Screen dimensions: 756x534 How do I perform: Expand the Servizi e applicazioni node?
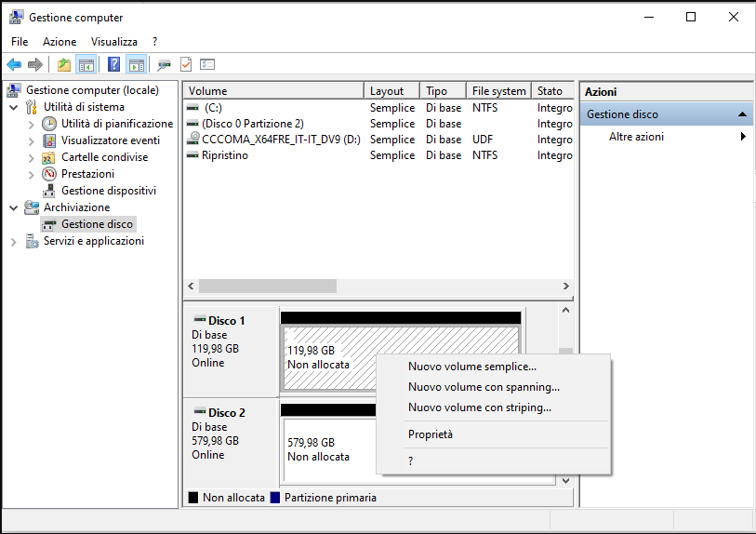click(13, 241)
